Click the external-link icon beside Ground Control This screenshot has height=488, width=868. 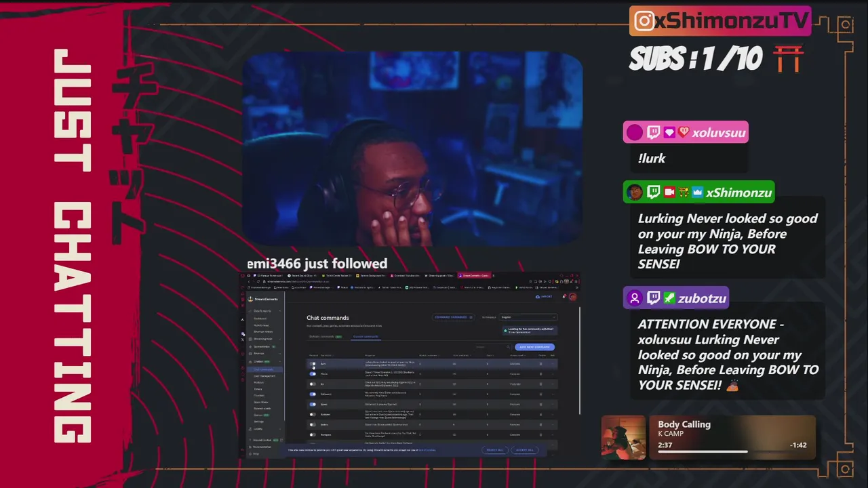click(281, 440)
